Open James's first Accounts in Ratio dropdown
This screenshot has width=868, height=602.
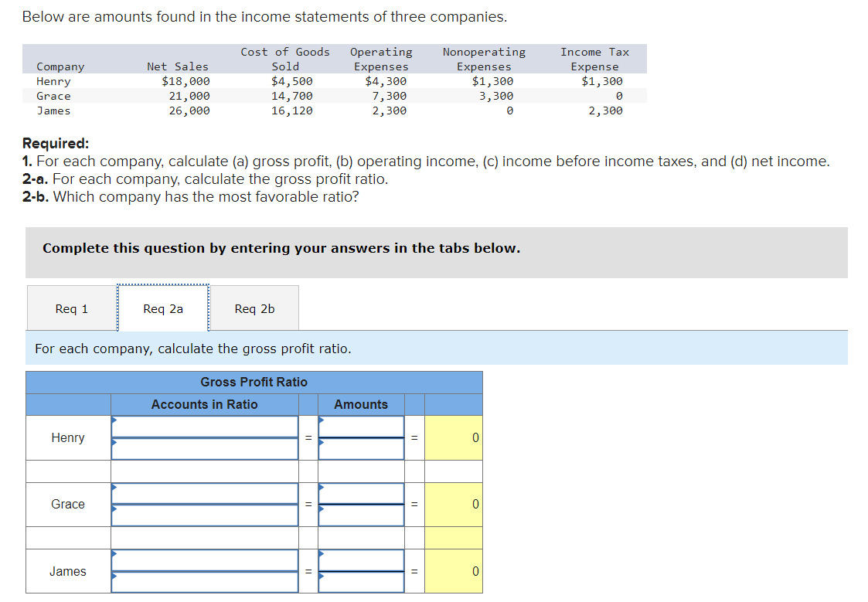pyautogui.click(x=204, y=560)
